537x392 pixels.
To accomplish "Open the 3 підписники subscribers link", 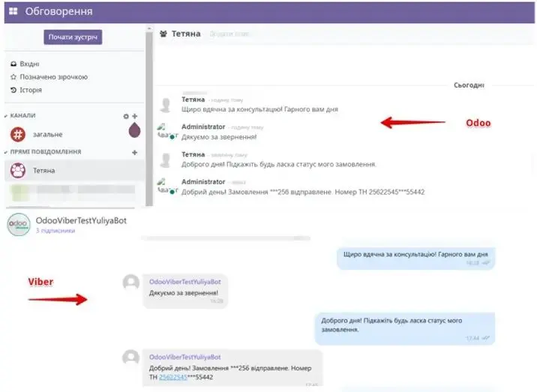I will [55, 232].
